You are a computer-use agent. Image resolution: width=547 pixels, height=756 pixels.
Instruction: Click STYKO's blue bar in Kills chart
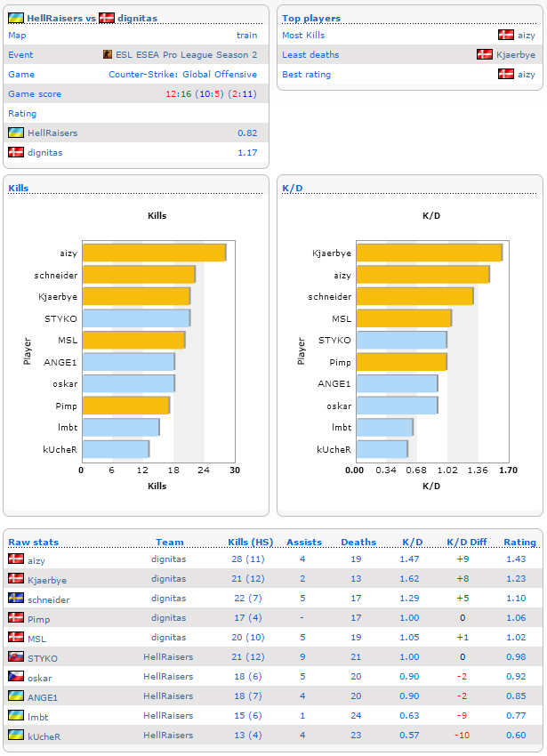point(136,318)
